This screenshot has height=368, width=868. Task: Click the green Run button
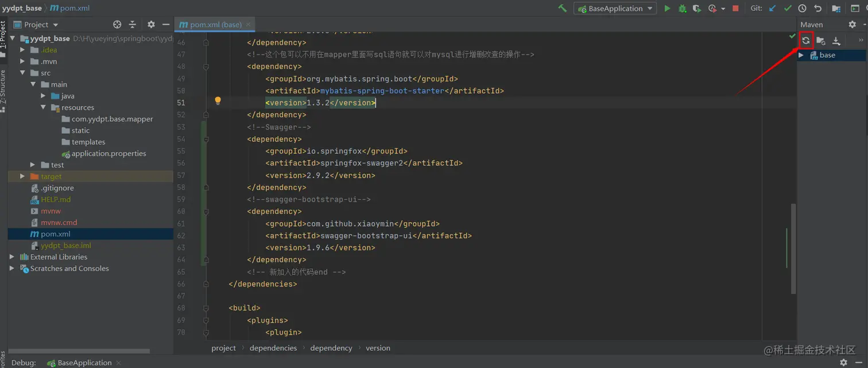[x=667, y=9]
